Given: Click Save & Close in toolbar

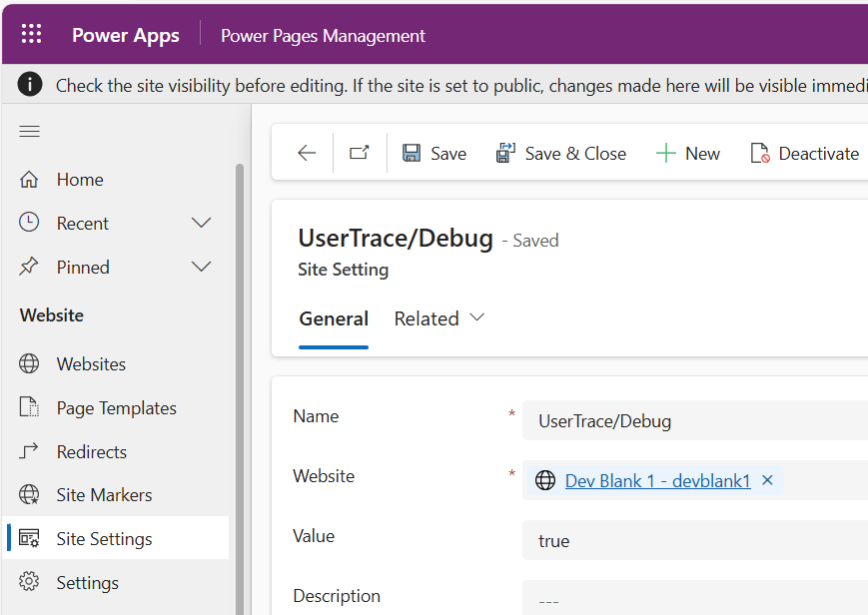Looking at the screenshot, I should 561,153.
